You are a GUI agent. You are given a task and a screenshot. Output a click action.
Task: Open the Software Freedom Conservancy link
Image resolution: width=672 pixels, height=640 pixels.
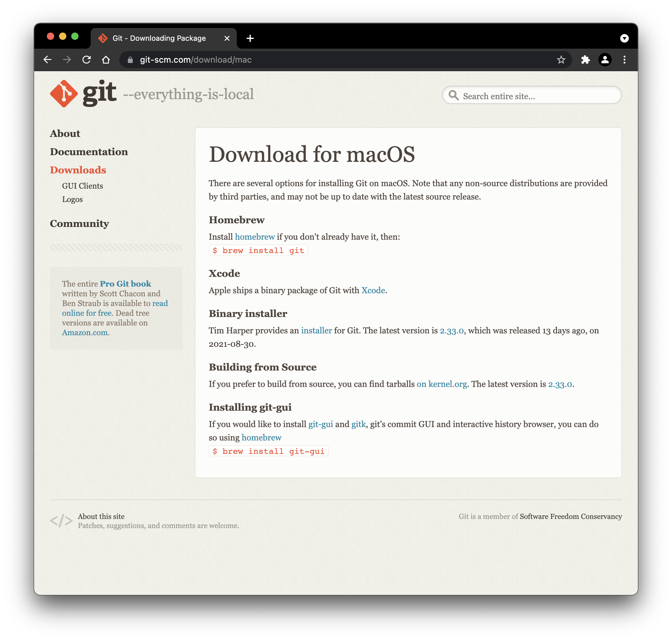pyautogui.click(x=571, y=517)
